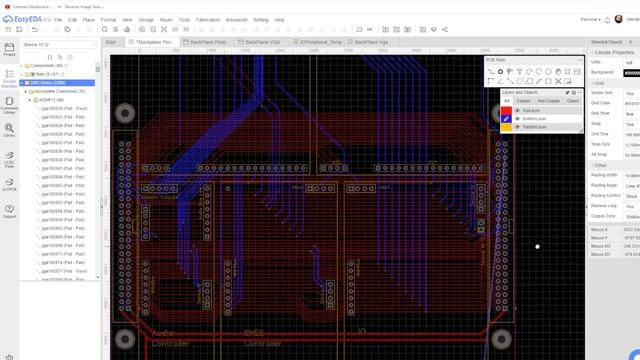The height and width of the screenshot is (360, 640).
Task: Click the Background color value field
Action: pos(631,73)
